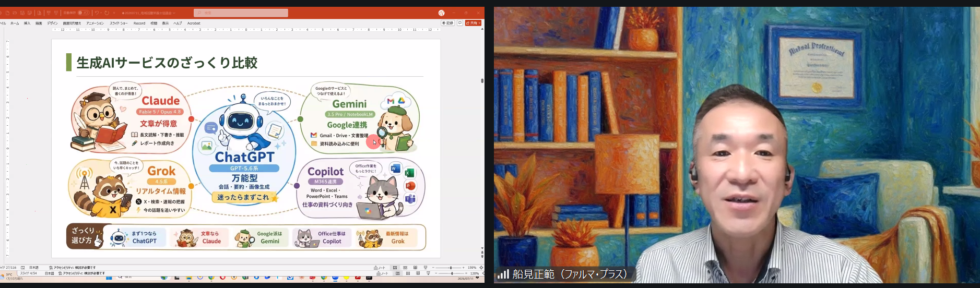Switch to Normal view in lower status bar
Image resolution: width=980 pixels, height=288 pixels.
[398, 273]
